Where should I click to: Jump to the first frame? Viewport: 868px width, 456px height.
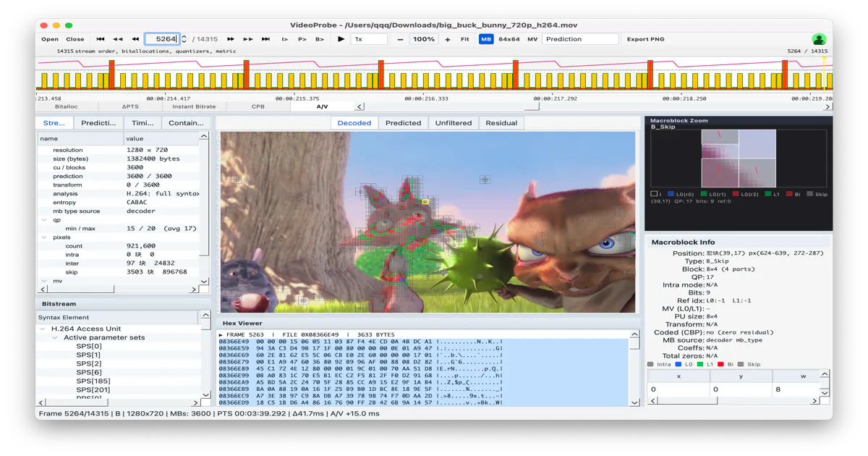101,39
